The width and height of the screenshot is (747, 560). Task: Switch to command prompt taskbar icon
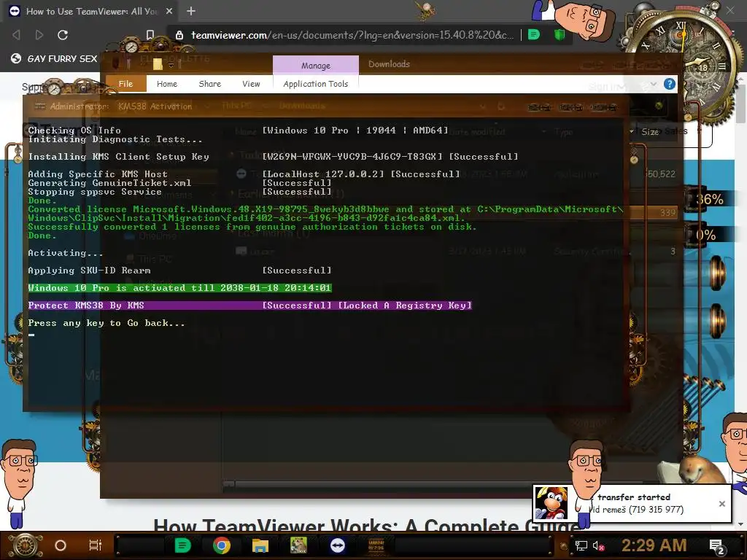point(376,545)
